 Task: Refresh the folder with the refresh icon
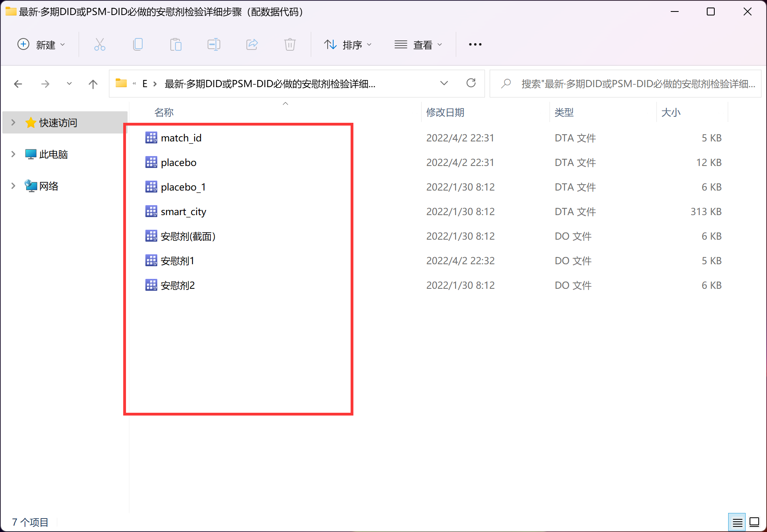471,83
